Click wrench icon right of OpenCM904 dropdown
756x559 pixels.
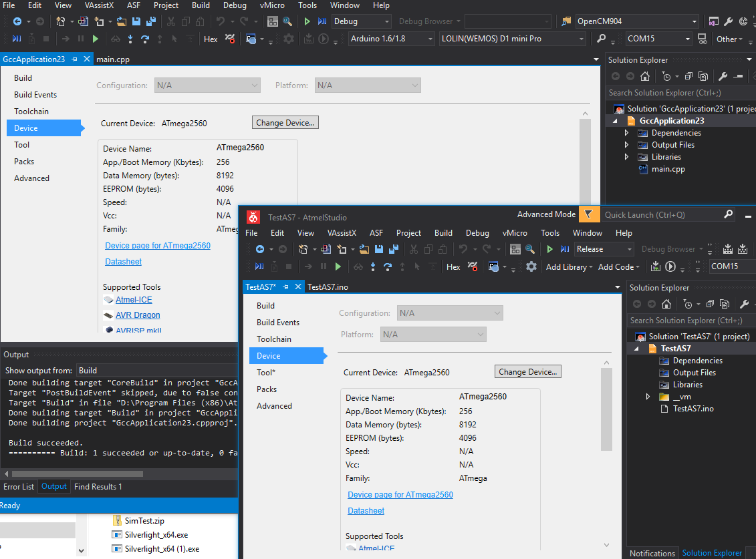tap(729, 21)
